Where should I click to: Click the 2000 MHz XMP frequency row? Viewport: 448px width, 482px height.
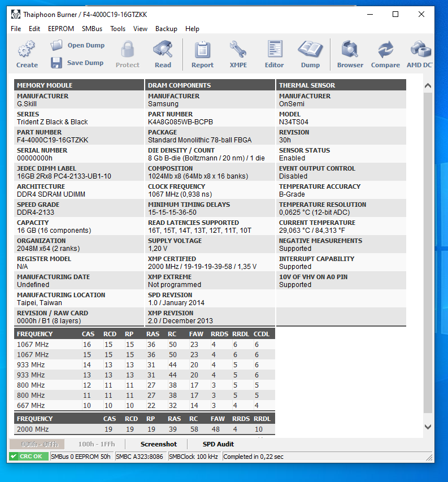pyautogui.click(x=145, y=429)
